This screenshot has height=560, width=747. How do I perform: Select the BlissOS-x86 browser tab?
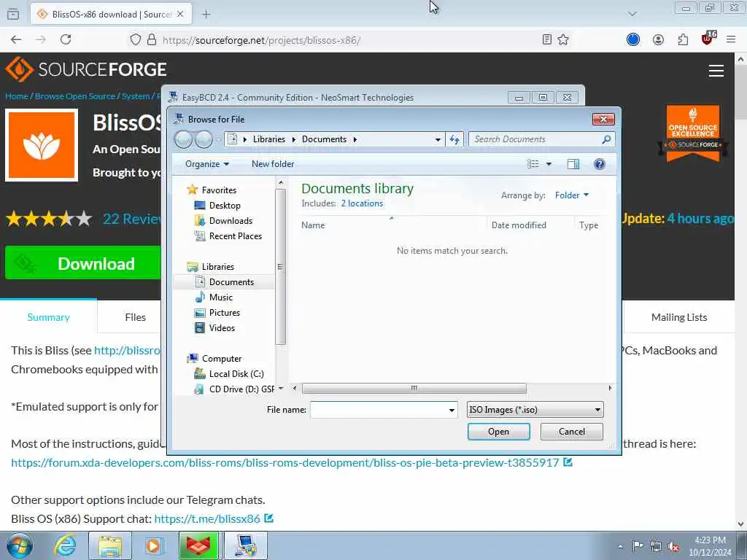111,14
